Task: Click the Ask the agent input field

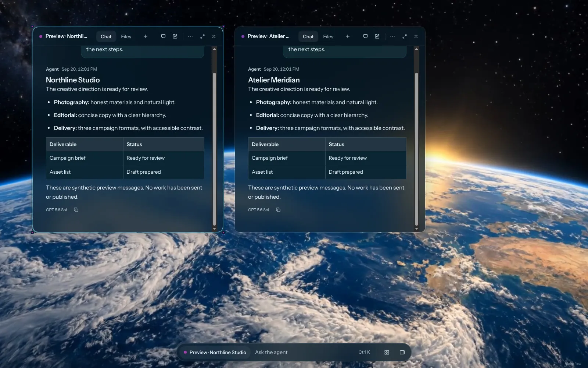Action: [303, 352]
